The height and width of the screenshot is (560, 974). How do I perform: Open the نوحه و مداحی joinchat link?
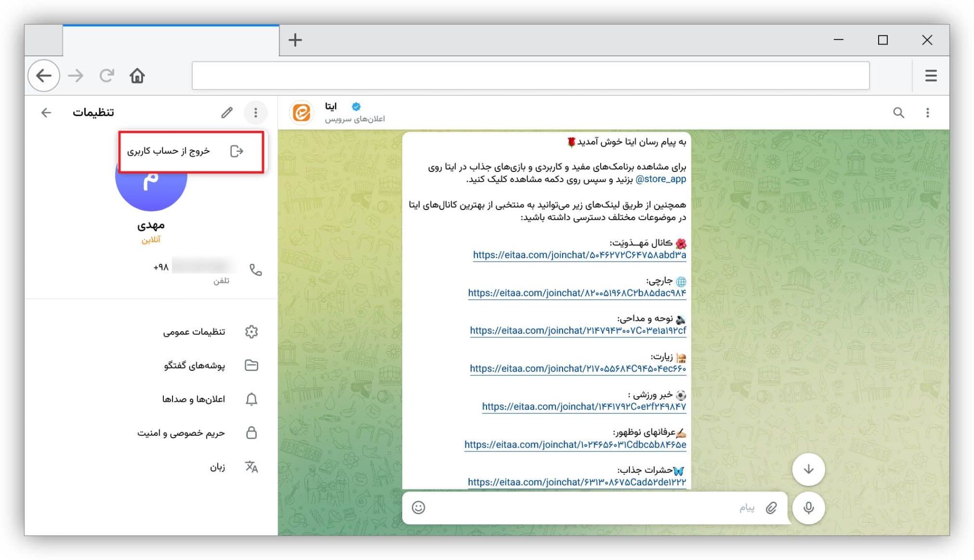point(578,331)
